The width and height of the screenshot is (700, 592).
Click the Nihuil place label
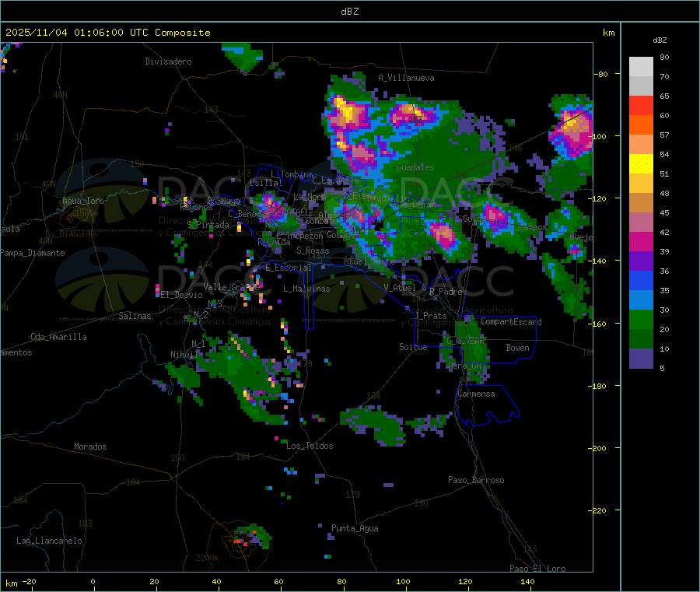tap(184, 355)
